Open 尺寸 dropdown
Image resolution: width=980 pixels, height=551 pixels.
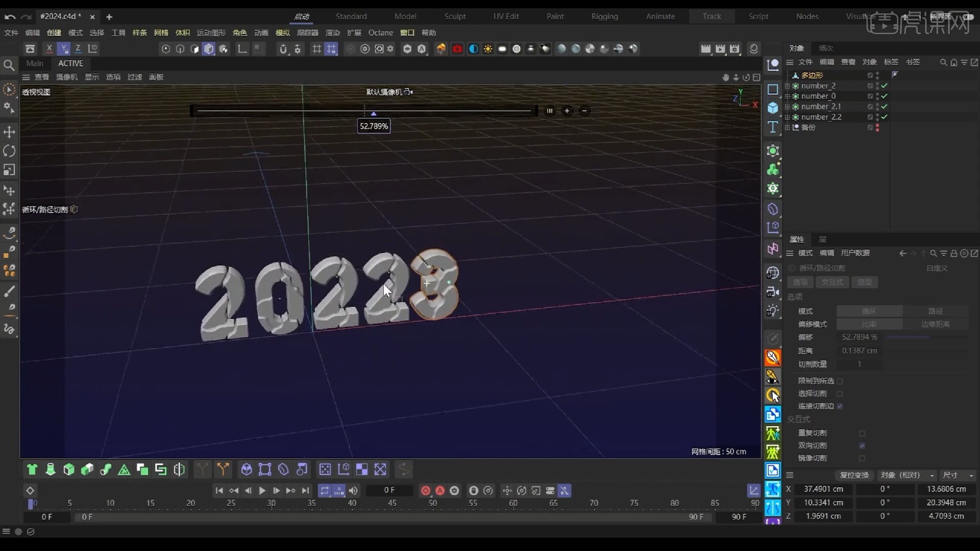[958, 475]
